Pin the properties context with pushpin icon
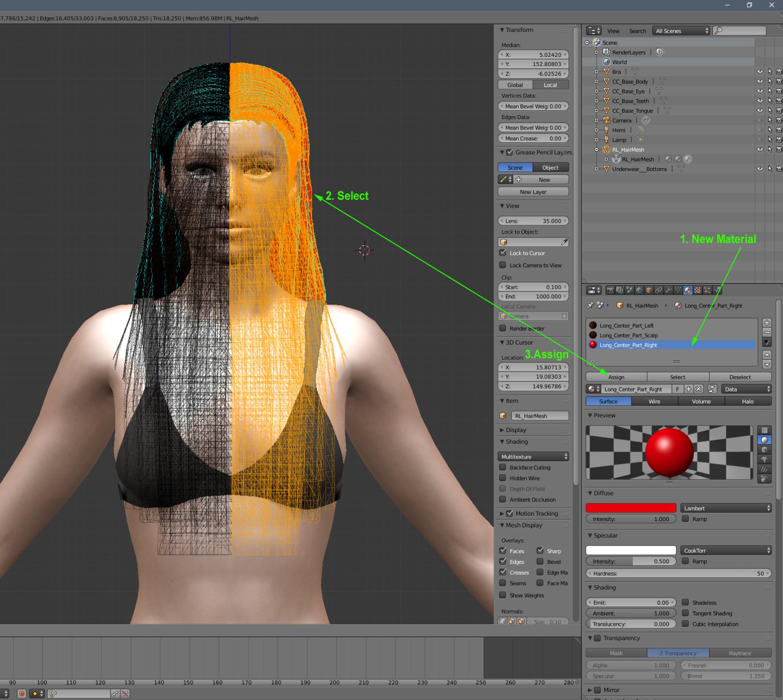The height and width of the screenshot is (700, 783). point(590,305)
